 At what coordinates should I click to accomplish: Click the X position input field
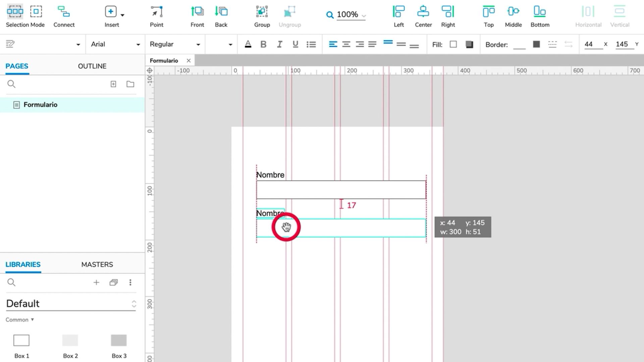click(x=592, y=44)
